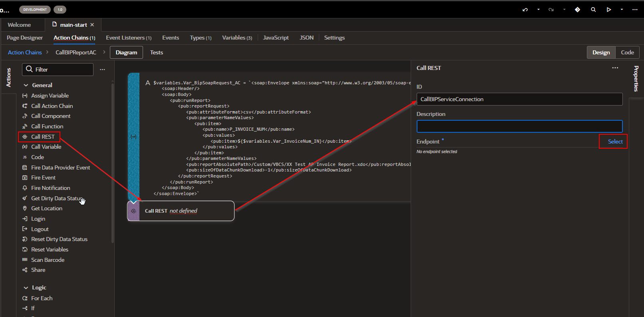Open the search magnifier in header
Screen dimensions: 644x317
pos(593,10)
